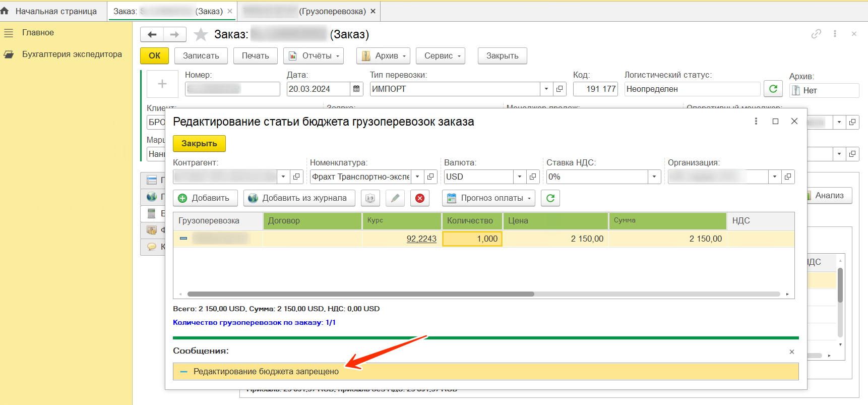Click the Код field 191 177
Image resolution: width=868 pixels, height=405 pixels.
pos(596,89)
